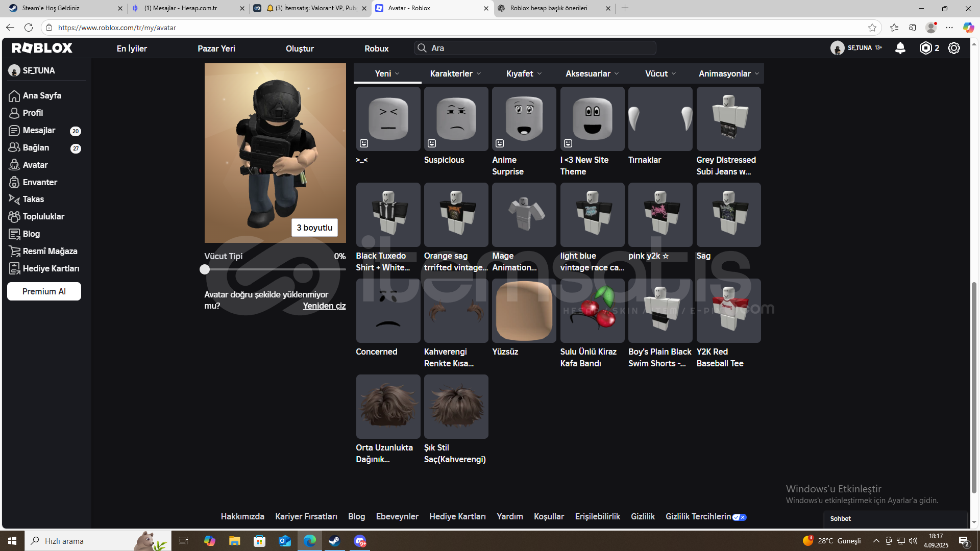This screenshot has height=551, width=980.
Task: Select the Anime Surprise face item
Action: click(524, 118)
